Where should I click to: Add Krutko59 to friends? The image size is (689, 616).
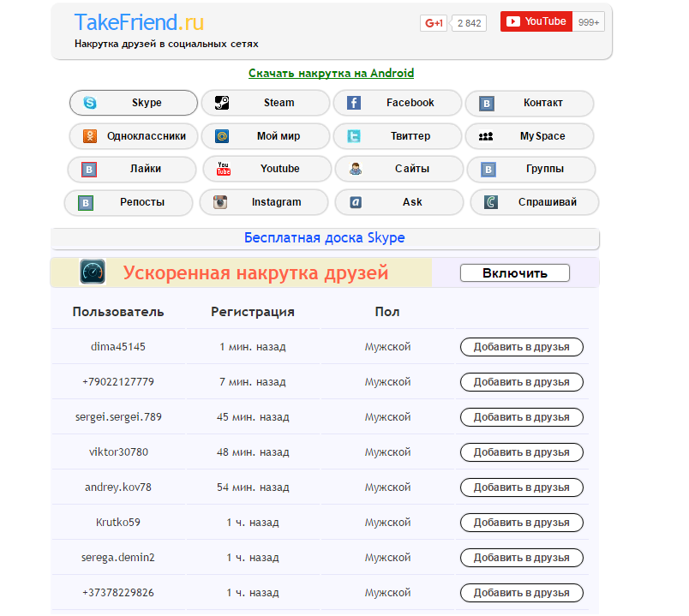[522, 523]
